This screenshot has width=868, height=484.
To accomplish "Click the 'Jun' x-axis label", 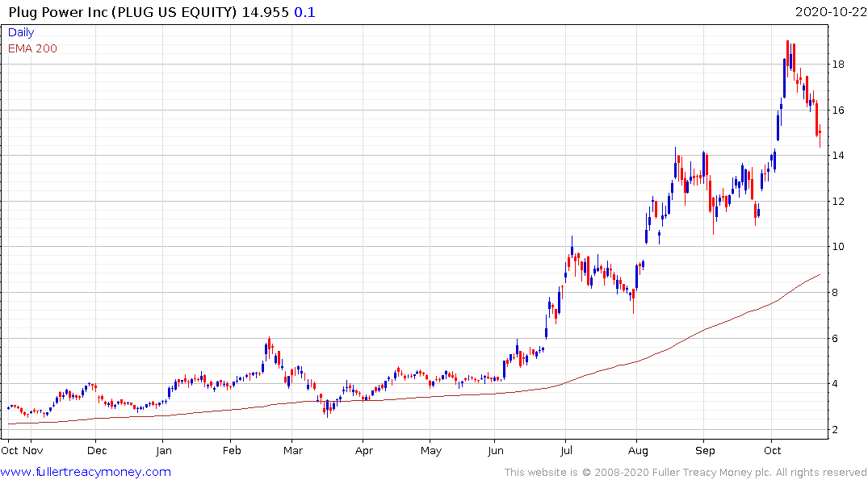I will pos(496,451).
